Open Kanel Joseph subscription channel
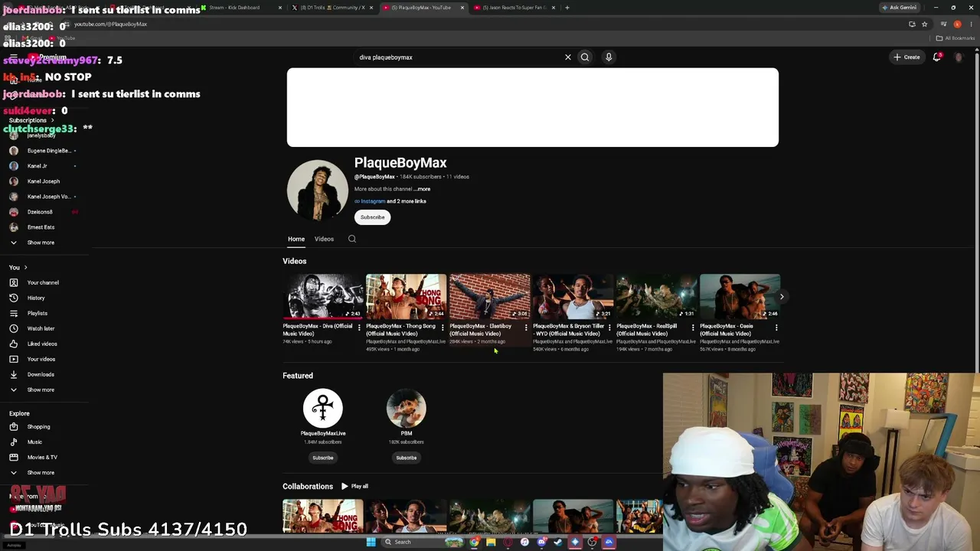This screenshot has width=980, height=551. [44, 181]
